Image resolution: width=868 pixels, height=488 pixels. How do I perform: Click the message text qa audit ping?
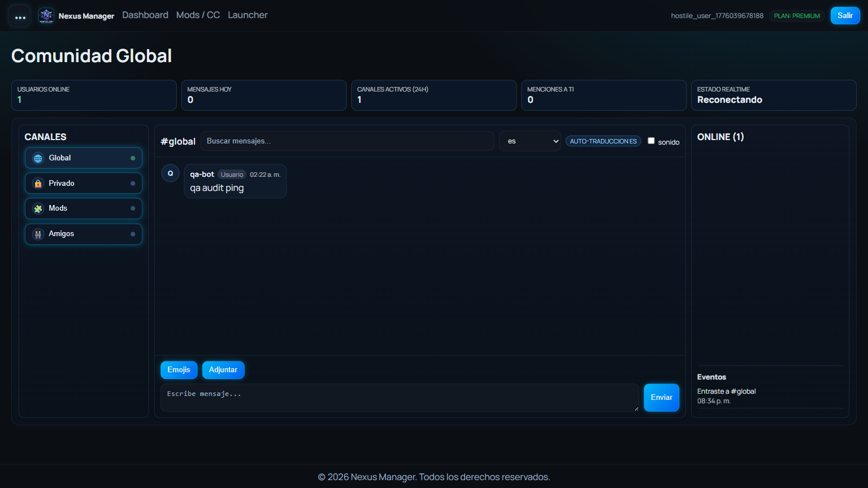click(x=217, y=188)
